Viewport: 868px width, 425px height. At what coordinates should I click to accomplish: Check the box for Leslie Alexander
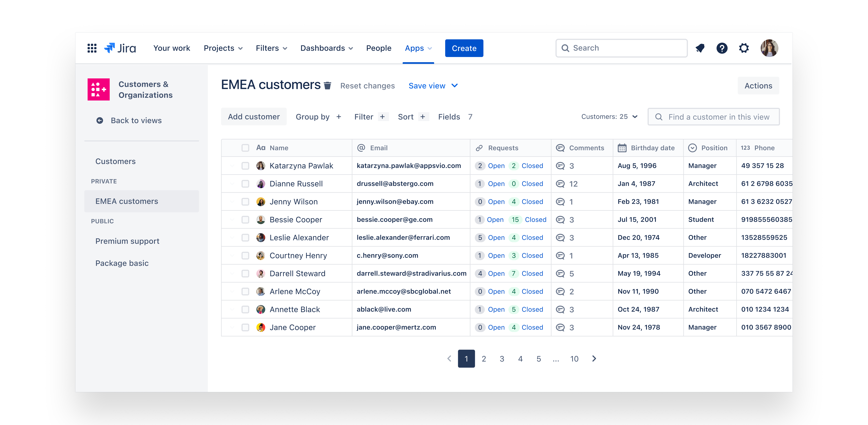pos(245,238)
